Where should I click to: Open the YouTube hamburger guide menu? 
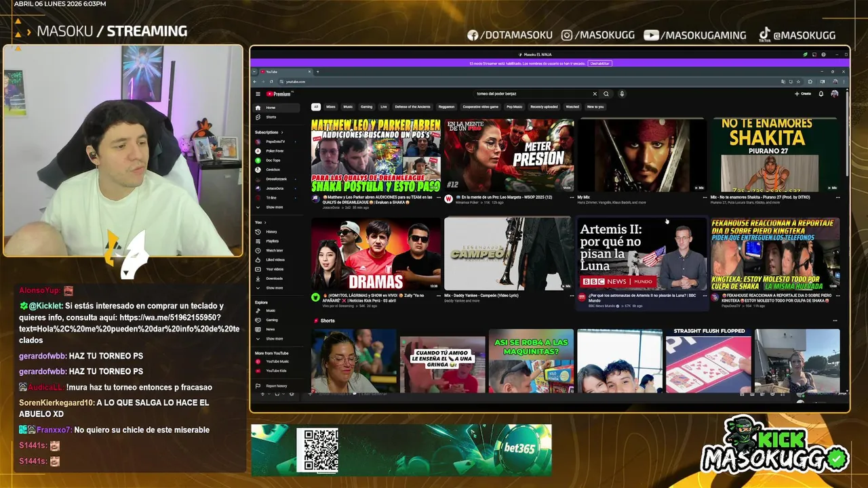click(258, 94)
